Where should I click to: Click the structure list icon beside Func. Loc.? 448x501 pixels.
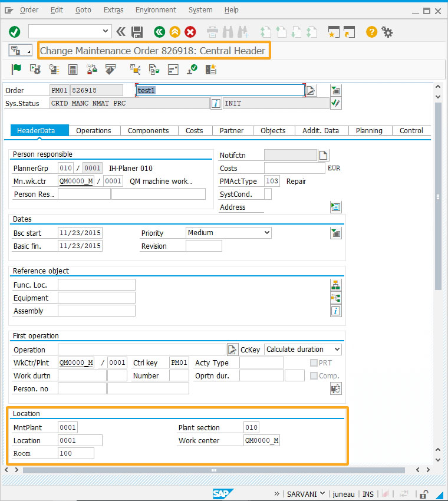click(x=336, y=285)
